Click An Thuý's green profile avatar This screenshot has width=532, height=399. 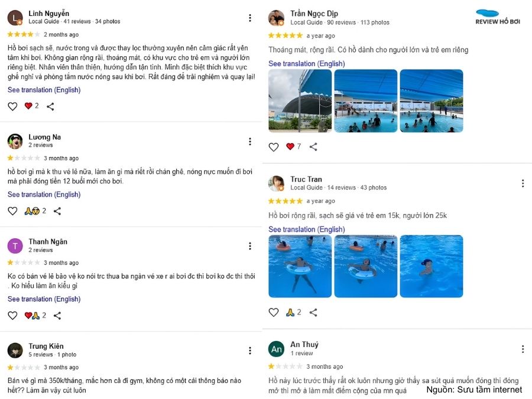[276, 349]
